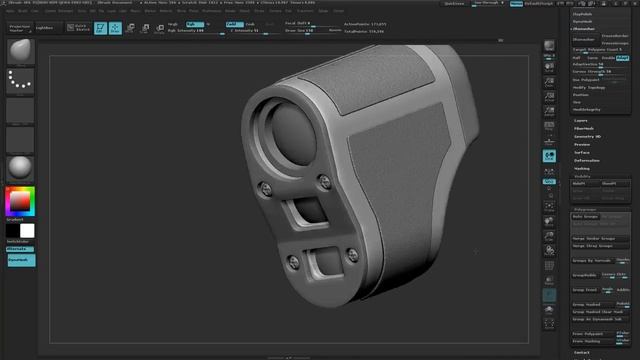This screenshot has height=360, width=640.
Task: Select the Rotate tool in top shelf
Action: pyautogui.click(x=160, y=28)
